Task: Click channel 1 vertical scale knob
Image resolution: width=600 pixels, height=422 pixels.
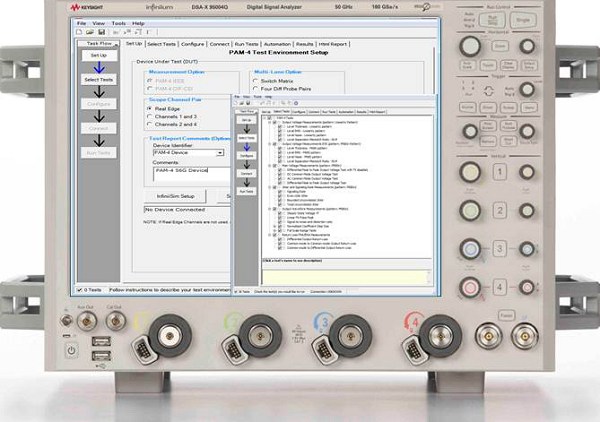Action: tap(470, 172)
